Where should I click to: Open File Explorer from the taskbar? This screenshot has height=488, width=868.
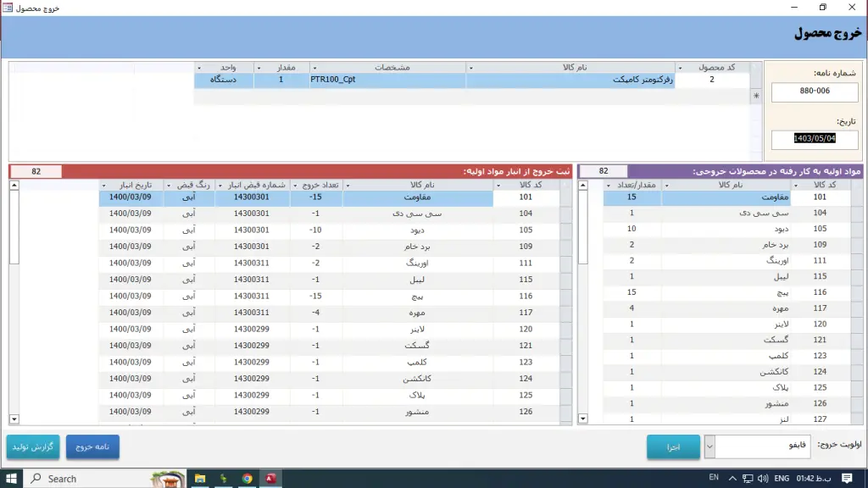[200, 478]
